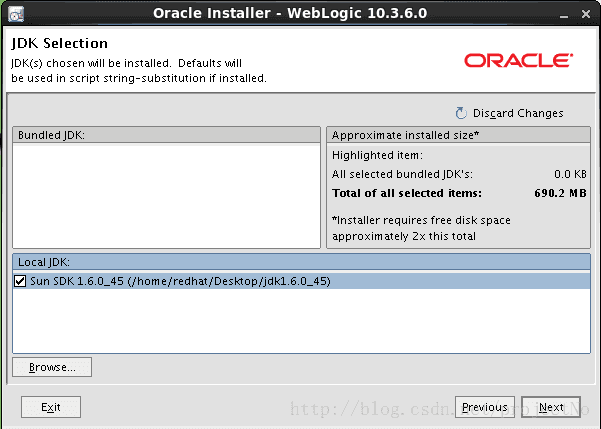Minimize the Oracle Installer window

(x=563, y=15)
